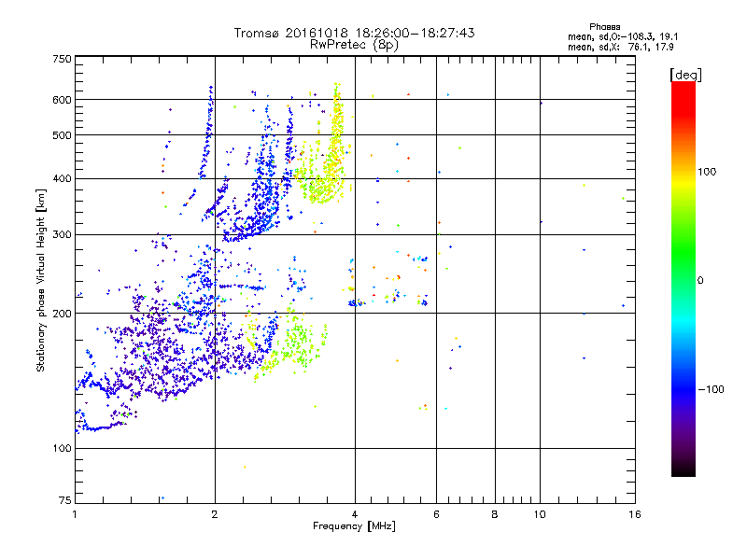Click the '[deg]' colorbar unit label
The width and height of the screenshot is (747, 560).
click(685, 75)
